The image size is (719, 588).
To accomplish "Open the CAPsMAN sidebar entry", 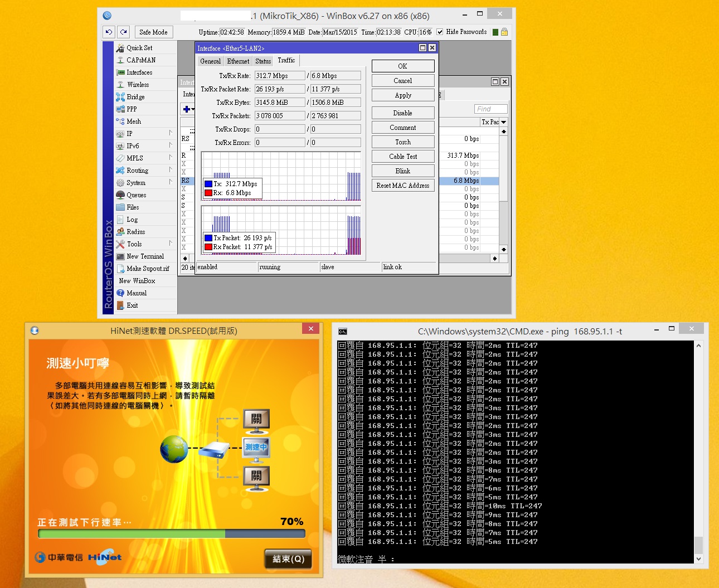I will [x=145, y=60].
